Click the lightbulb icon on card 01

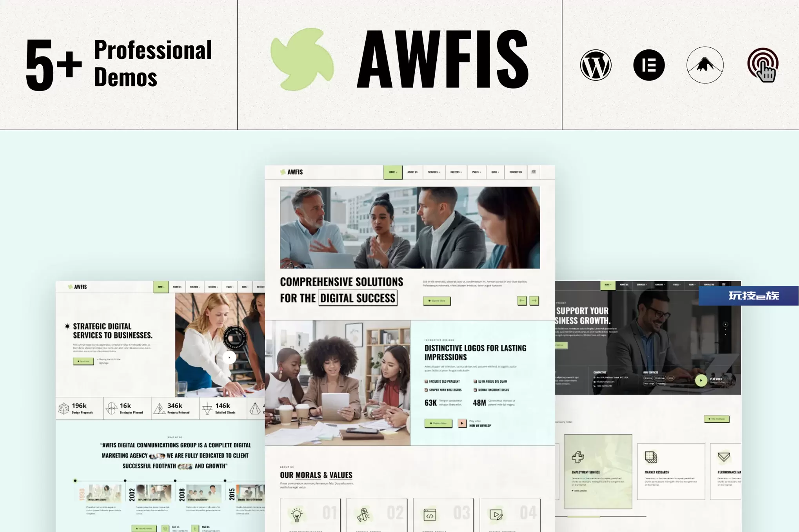pyautogui.click(x=297, y=515)
